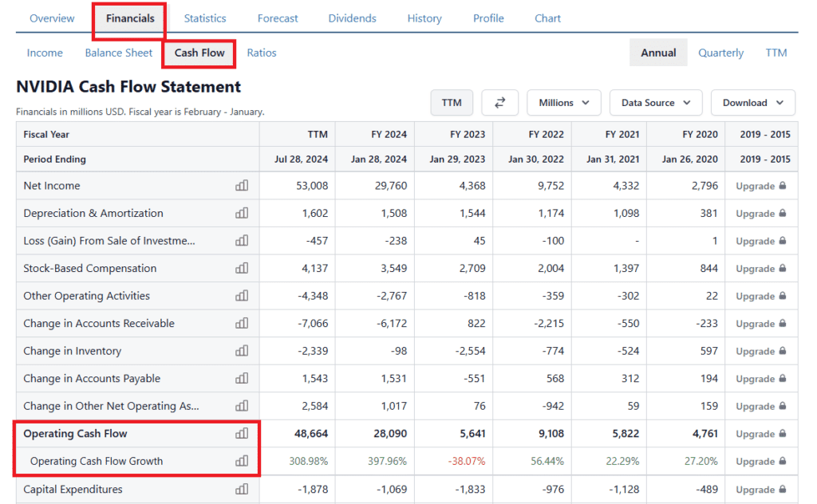Screen dimensions: 817x504
Task: Open the Dividends tab
Action: [x=351, y=18]
